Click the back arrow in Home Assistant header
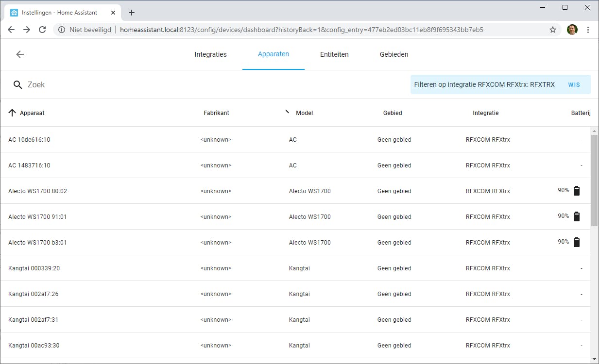Image resolution: width=599 pixels, height=364 pixels. 20,54
